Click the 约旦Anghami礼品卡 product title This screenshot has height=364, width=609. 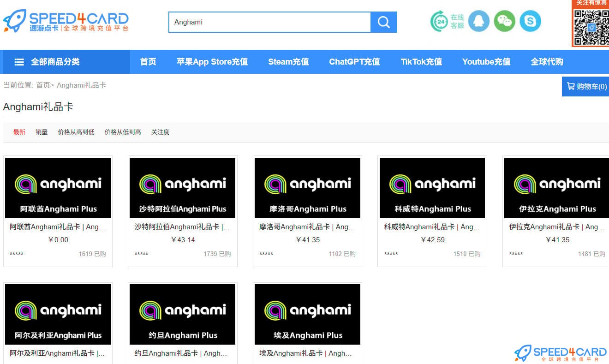(181, 353)
